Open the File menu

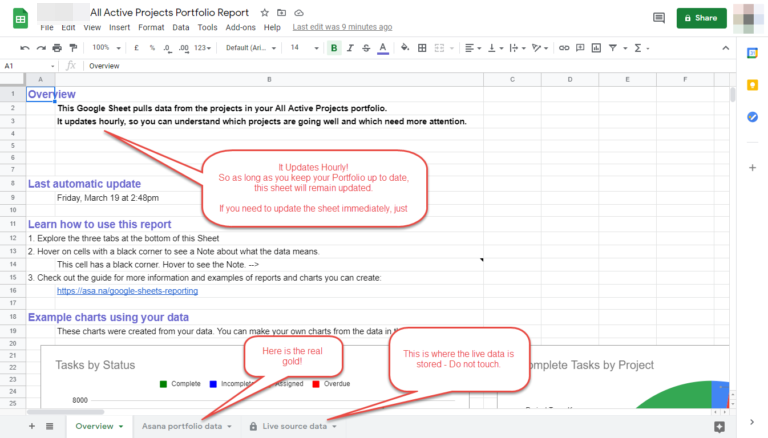pos(47,27)
